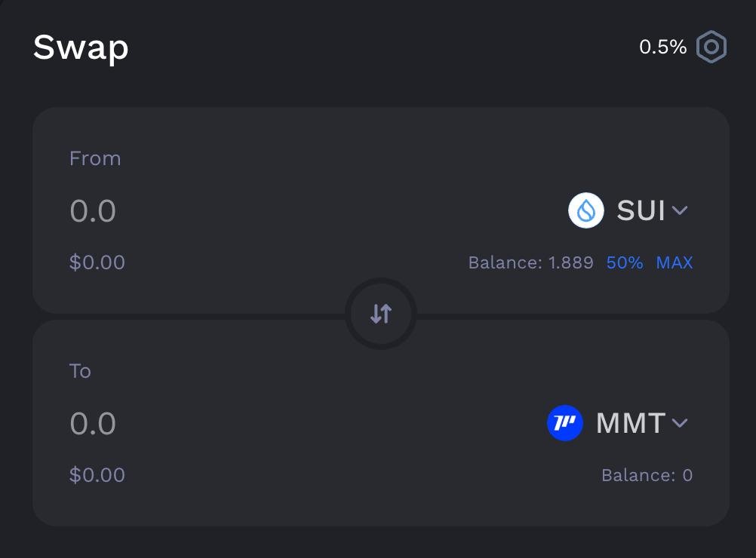
Task: Open the slippage settings hexagon icon
Action: [711, 48]
